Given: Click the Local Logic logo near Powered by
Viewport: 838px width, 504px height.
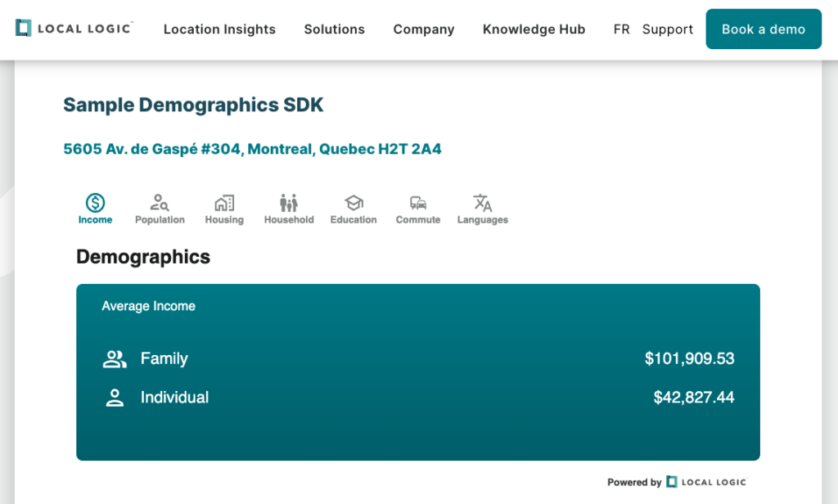Looking at the screenshot, I should point(707,482).
